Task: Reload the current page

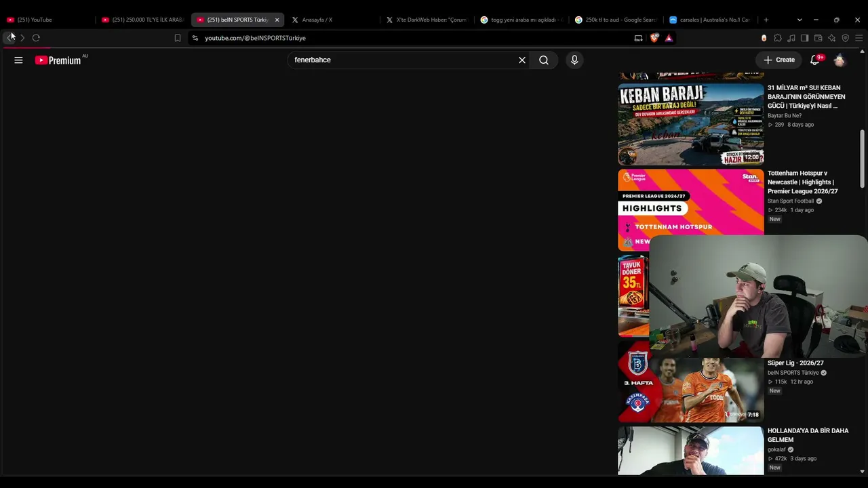Action: pyautogui.click(x=36, y=38)
